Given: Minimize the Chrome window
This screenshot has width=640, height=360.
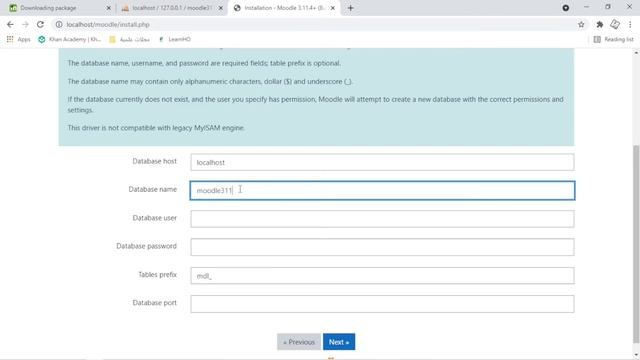Looking at the screenshot, I should tap(586, 7).
